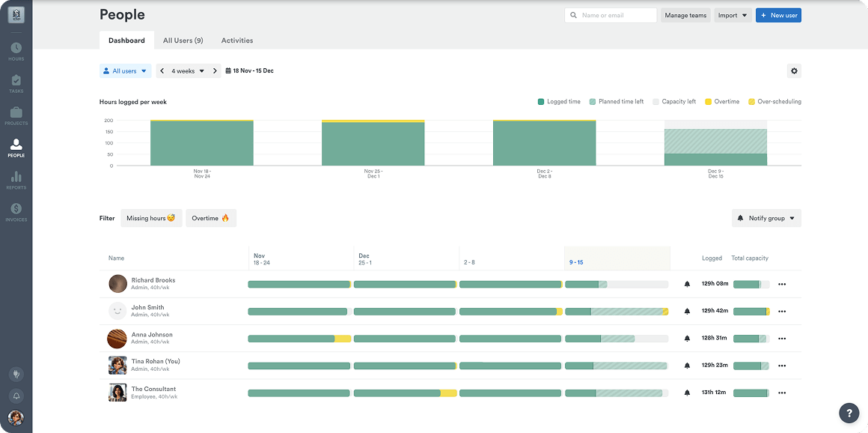Open Invoices in the sidebar
Screen dimensions: 868x433
[x=16, y=212]
